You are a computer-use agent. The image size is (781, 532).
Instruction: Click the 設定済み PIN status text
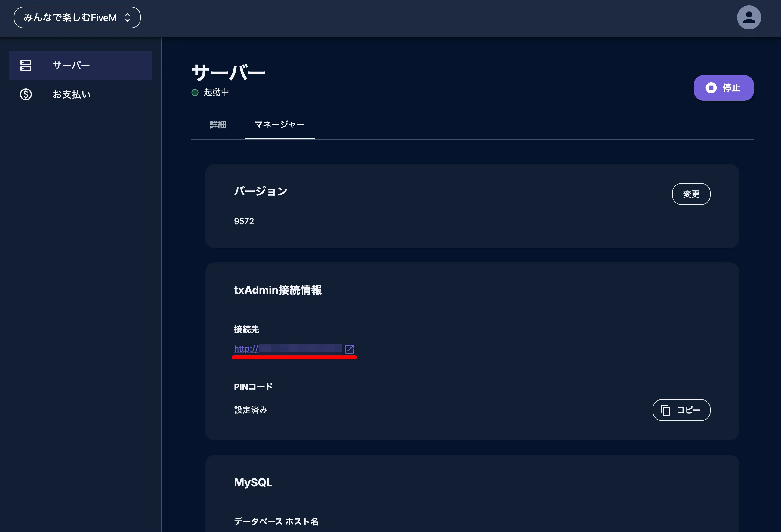click(x=251, y=410)
